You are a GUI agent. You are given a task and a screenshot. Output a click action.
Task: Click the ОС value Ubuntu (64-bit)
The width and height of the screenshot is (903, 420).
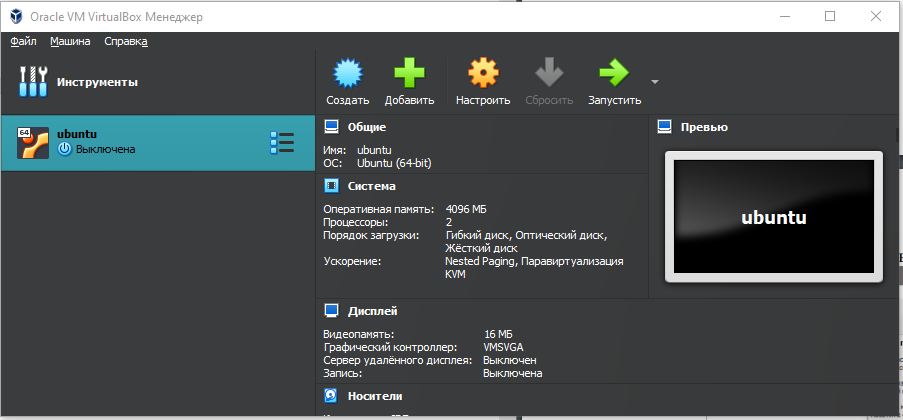pos(394,164)
